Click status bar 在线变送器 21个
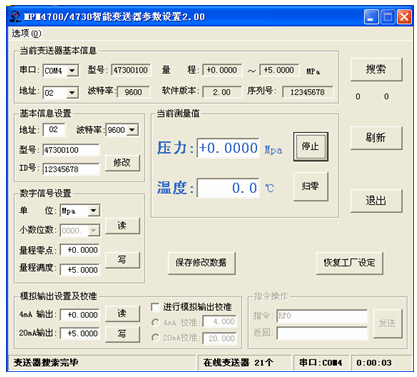The height and width of the screenshot is (377, 417). click(238, 363)
